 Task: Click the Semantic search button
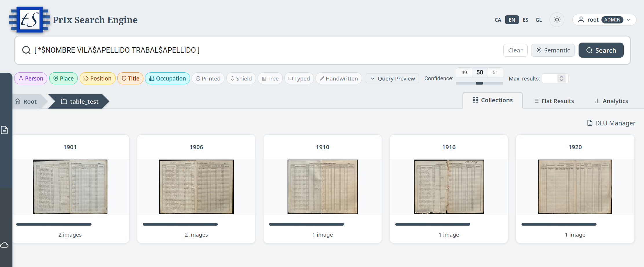(553, 50)
